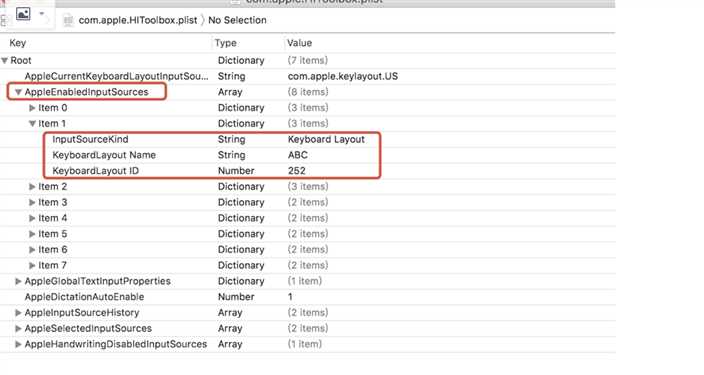The height and width of the screenshot is (375, 704).
Task: Collapse AppleEnabledInputSources disclosure triangle
Action: click(18, 92)
